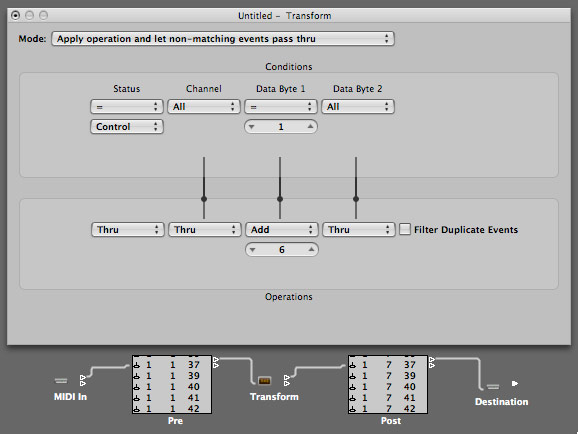Click the Post label
578x434 pixels.
391,421
